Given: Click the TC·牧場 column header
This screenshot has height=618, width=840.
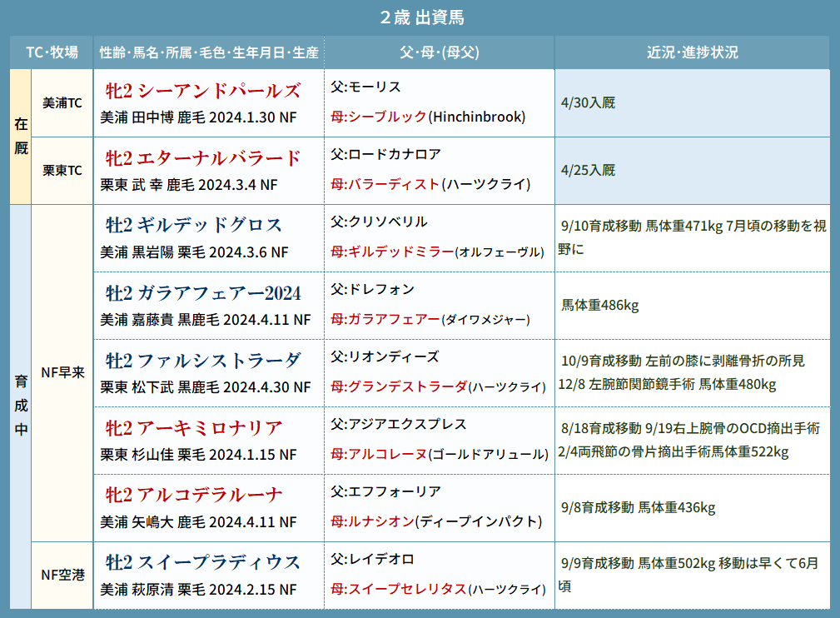Looking at the screenshot, I should pyautogui.click(x=52, y=52).
